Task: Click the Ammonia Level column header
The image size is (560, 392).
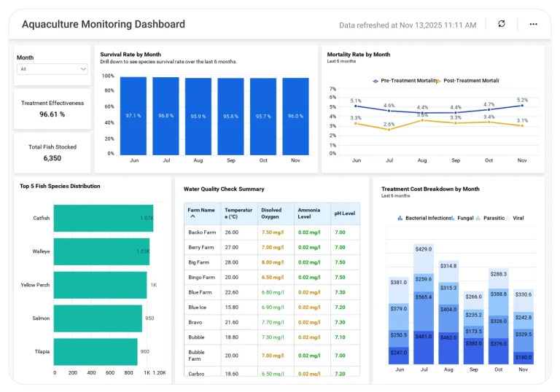Action: 312,213
